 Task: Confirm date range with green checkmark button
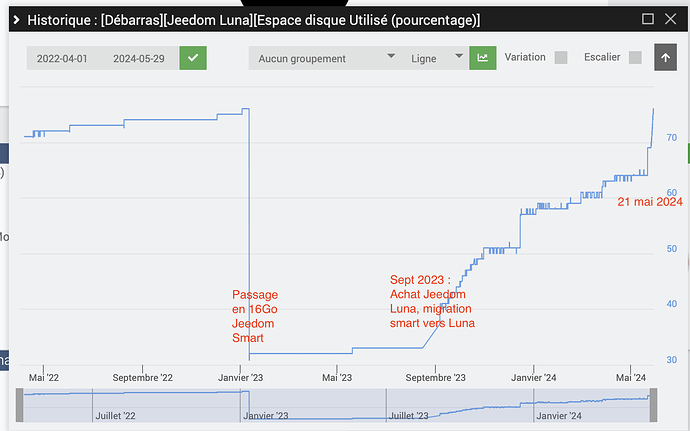click(x=193, y=58)
